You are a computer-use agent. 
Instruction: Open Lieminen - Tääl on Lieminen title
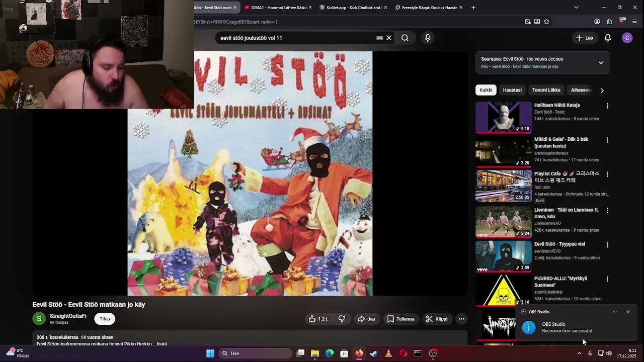[x=567, y=213]
